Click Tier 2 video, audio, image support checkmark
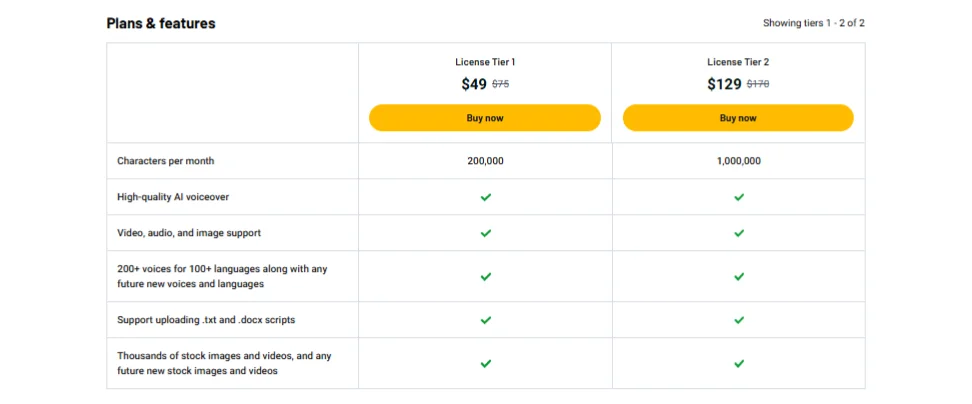 pos(739,233)
